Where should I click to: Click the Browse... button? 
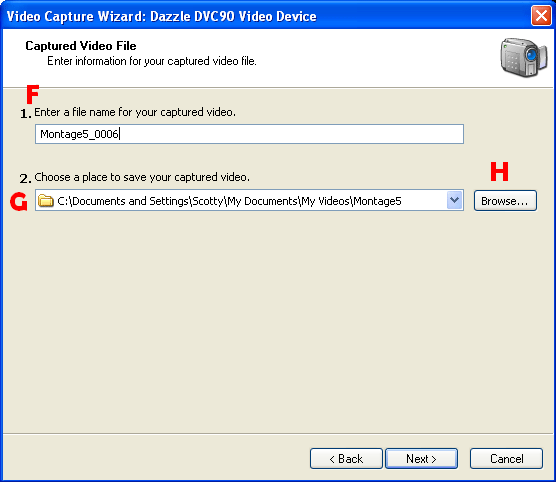[505, 201]
